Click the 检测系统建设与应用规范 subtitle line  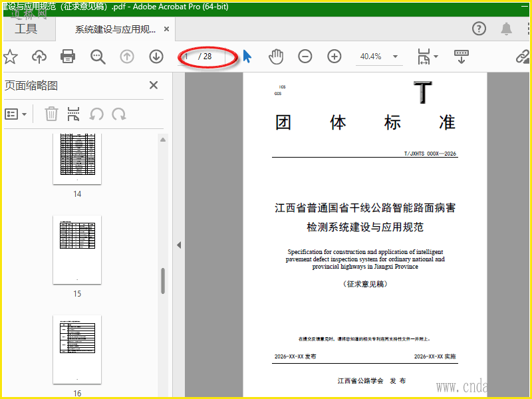(x=365, y=227)
